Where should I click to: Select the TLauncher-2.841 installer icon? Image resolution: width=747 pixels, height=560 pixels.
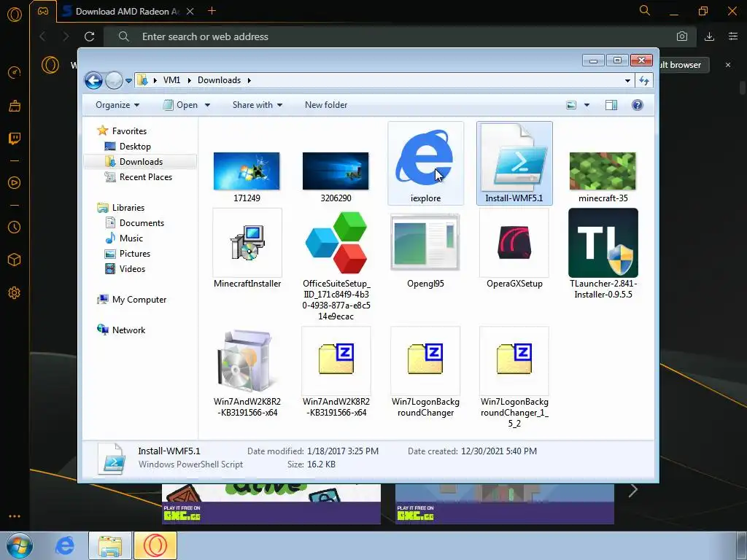click(x=603, y=243)
